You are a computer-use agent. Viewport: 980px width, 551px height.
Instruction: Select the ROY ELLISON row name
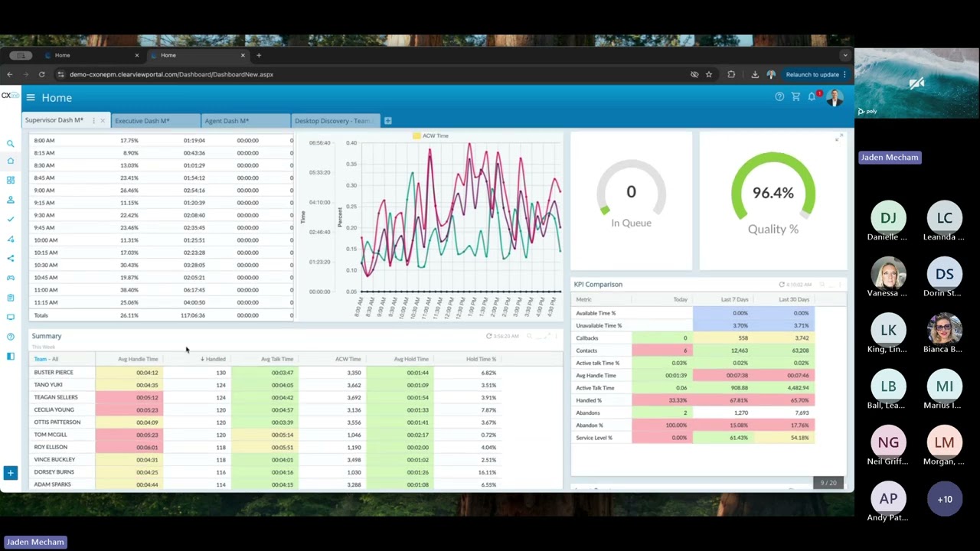tap(51, 447)
